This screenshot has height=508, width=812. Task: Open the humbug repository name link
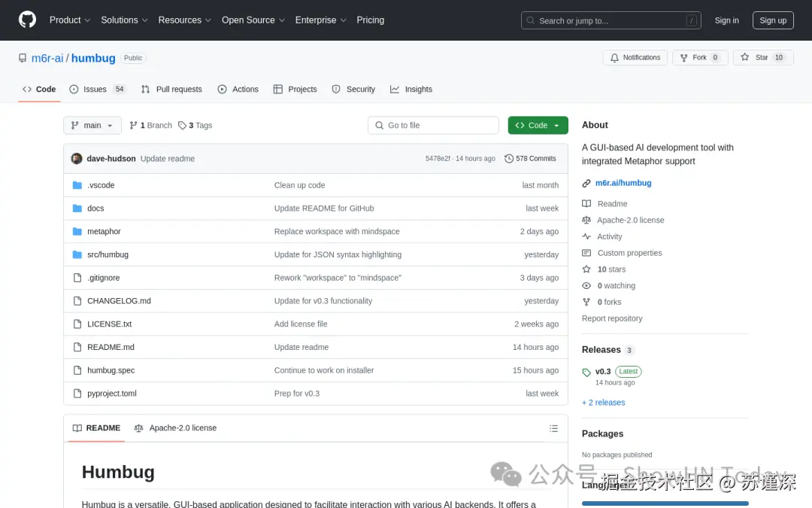click(93, 58)
